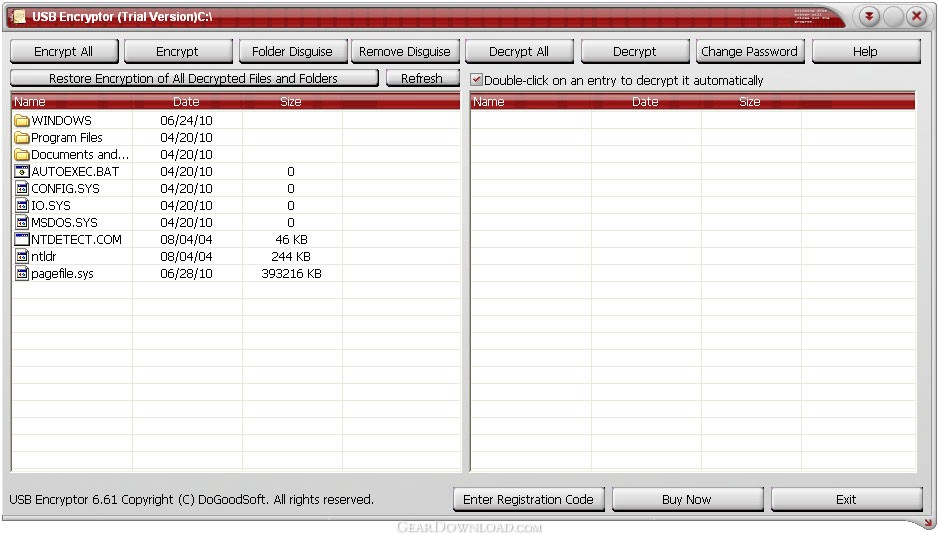Click the 06/28/10 date of pagefile.sys
The width and height of the screenshot is (939, 535).
187,274
